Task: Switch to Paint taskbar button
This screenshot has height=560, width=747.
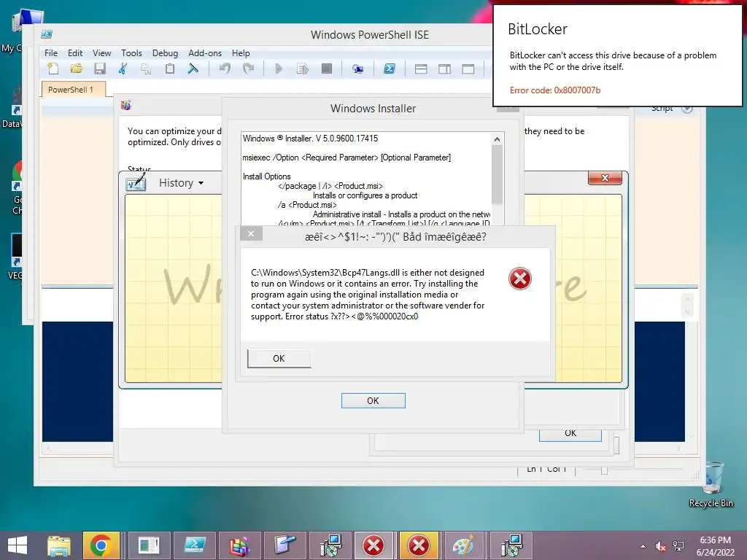Action: (x=463, y=545)
